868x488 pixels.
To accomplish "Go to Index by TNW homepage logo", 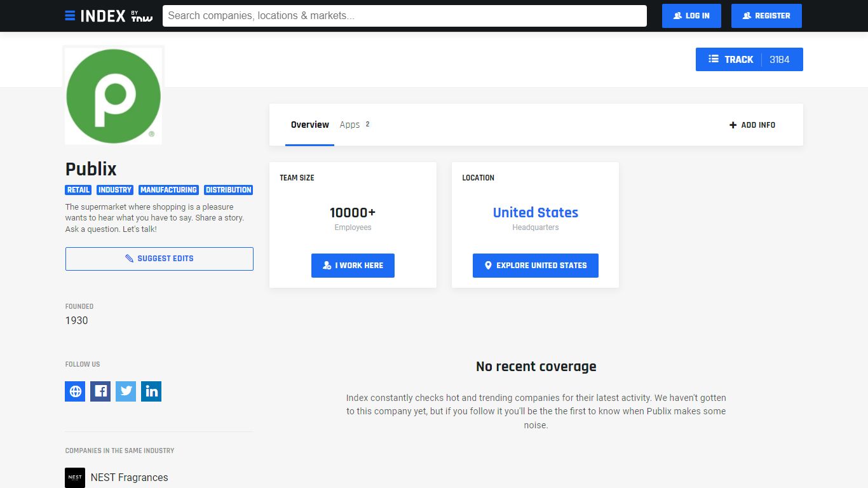I will click(x=117, y=16).
